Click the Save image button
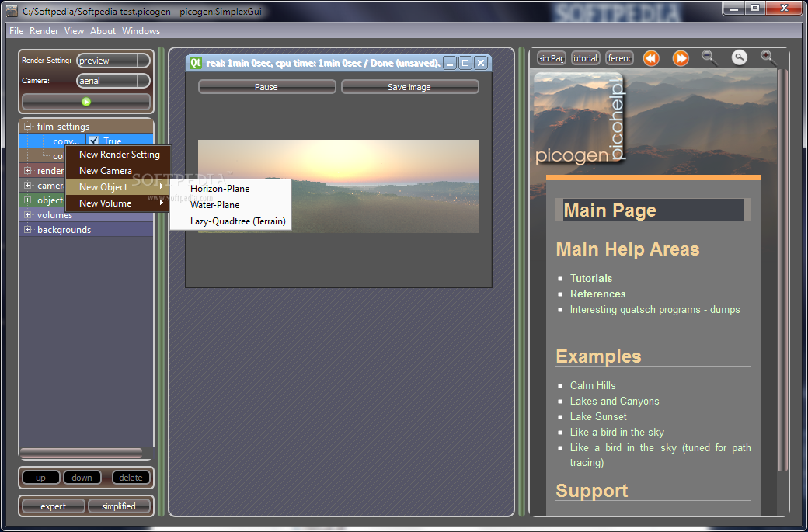 coord(409,87)
